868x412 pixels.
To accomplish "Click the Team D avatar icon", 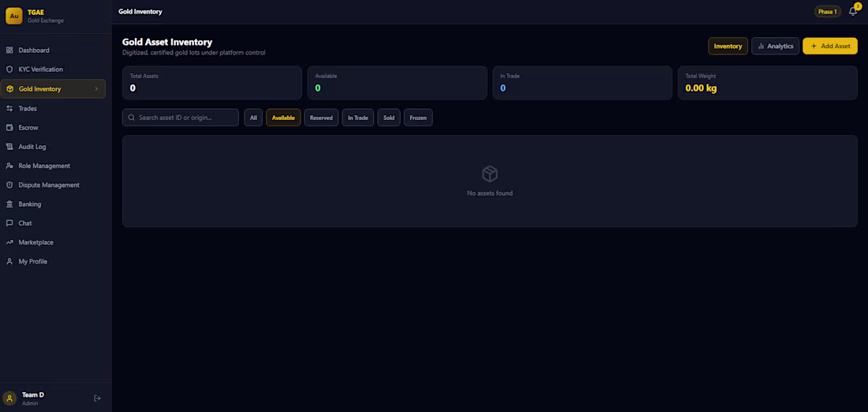I will (9, 398).
